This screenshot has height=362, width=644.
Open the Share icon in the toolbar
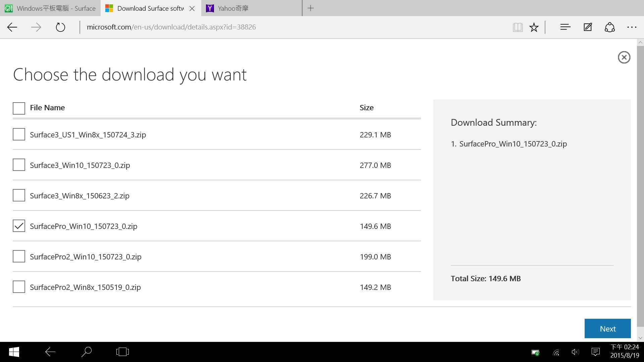[x=610, y=27]
